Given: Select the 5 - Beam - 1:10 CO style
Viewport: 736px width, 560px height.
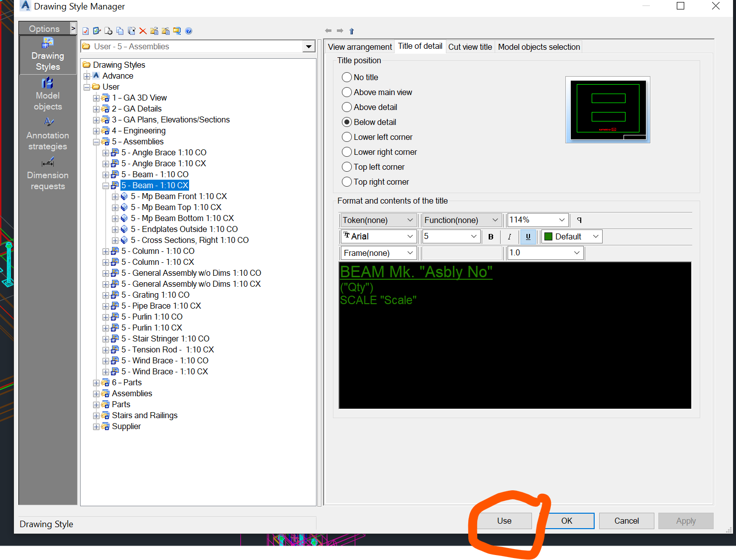Looking at the screenshot, I should coord(155,174).
